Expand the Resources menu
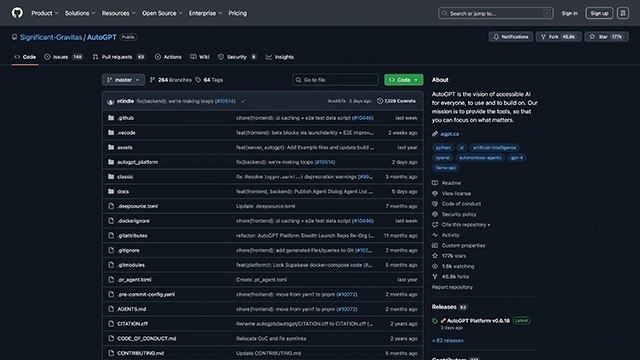This screenshot has width=640, height=360. (119, 13)
